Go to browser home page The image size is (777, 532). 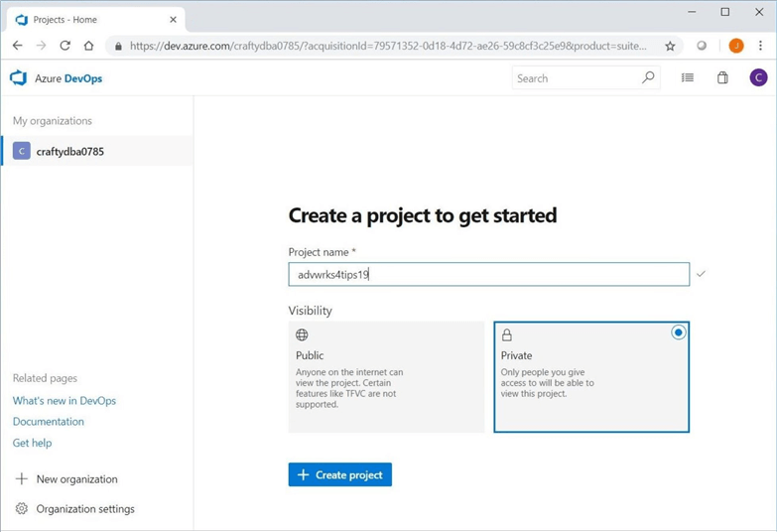tap(88, 46)
